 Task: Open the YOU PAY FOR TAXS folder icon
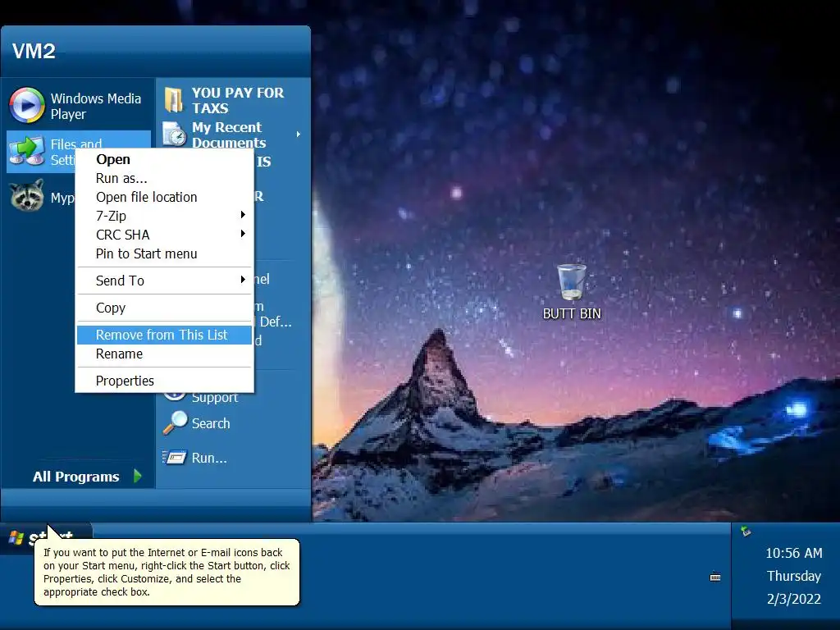(x=174, y=99)
